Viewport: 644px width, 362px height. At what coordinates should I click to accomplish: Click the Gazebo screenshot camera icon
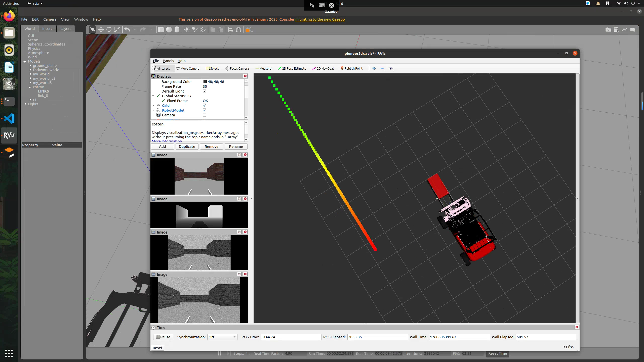[x=608, y=30]
